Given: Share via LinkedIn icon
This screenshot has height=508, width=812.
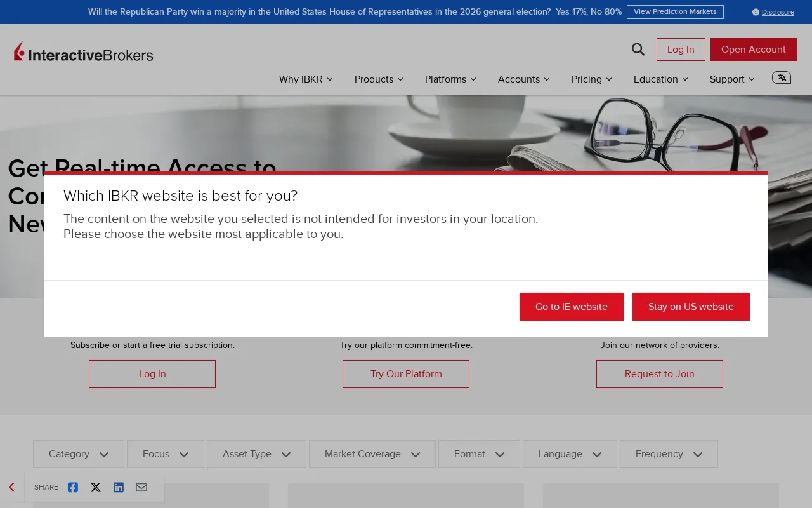Looking at the screenshot, I should click(119, 487).
